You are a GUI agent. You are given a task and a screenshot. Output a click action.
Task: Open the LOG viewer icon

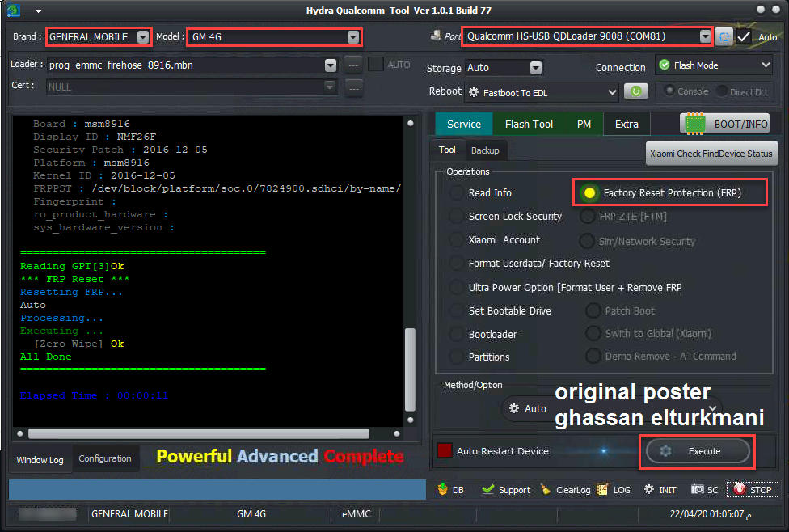point(602,489)
